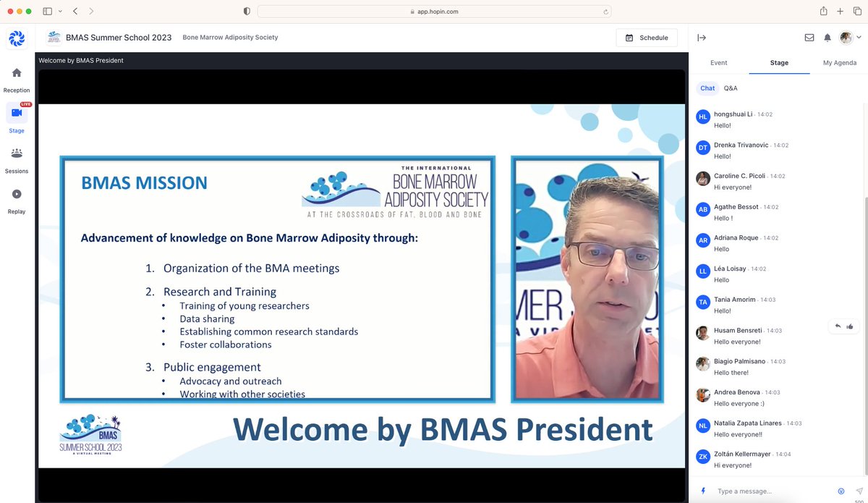This screenshot has height=503, width=868.
Task: Send the chat message with paper plane
Action: point(859,491)
